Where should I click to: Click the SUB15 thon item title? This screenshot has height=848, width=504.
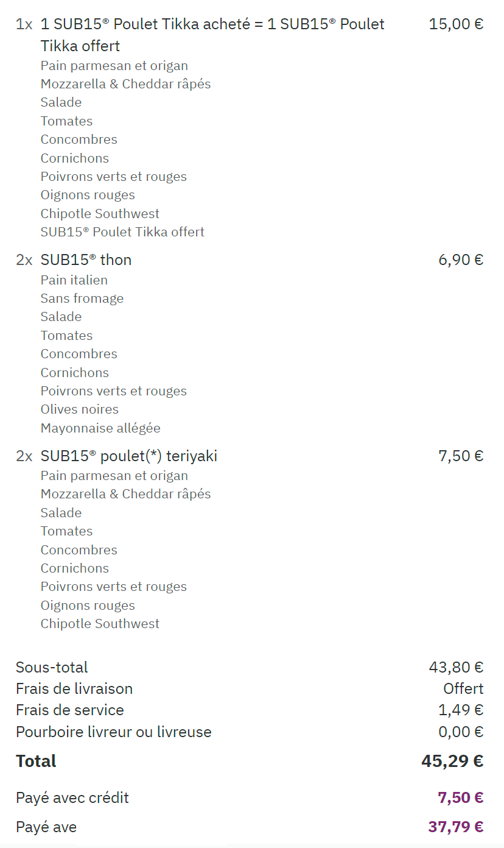[x=86, y=260]
